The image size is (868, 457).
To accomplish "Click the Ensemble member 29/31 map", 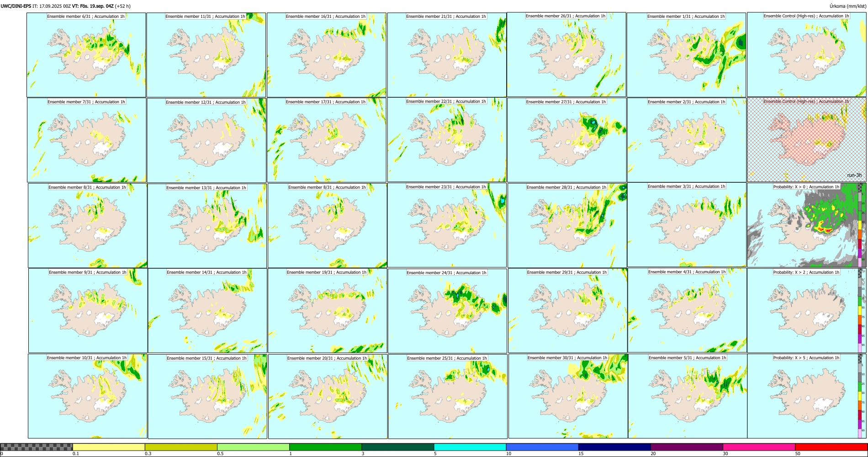I will (x=568, y=311).
